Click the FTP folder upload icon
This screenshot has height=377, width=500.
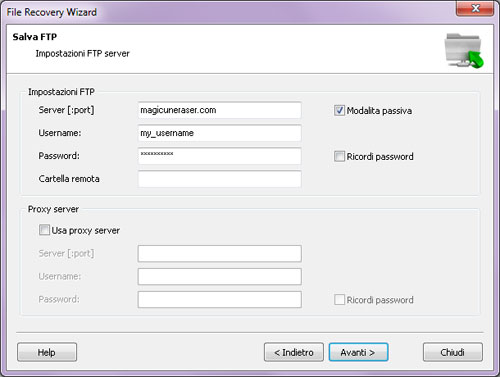(464, 50)
